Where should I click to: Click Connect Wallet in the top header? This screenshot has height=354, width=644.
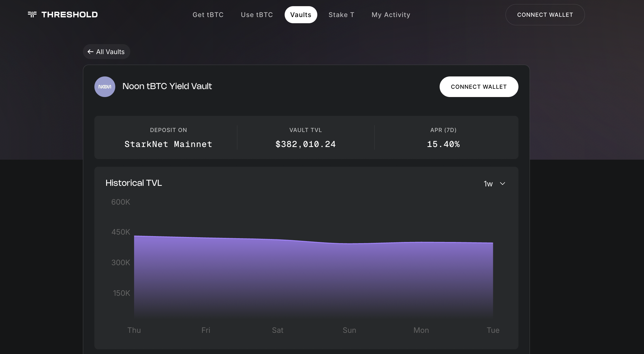coord(545,14)
